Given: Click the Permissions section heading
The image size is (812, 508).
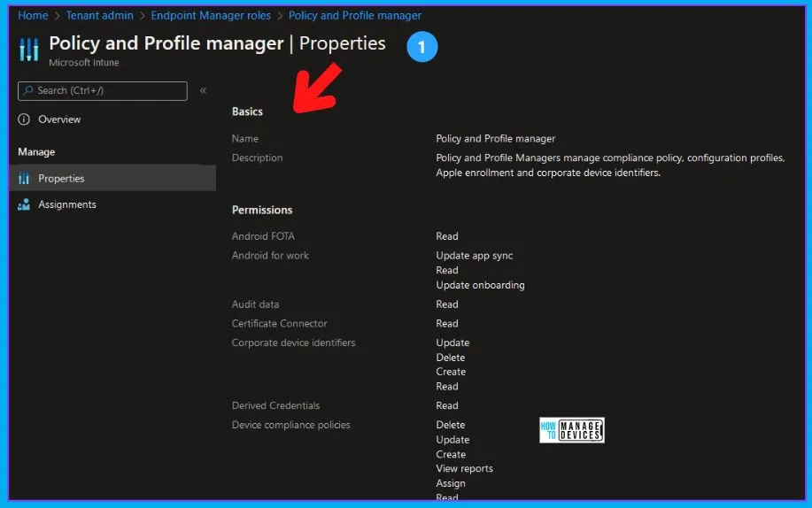Looking at the screenshot, I should pos(262,210).
